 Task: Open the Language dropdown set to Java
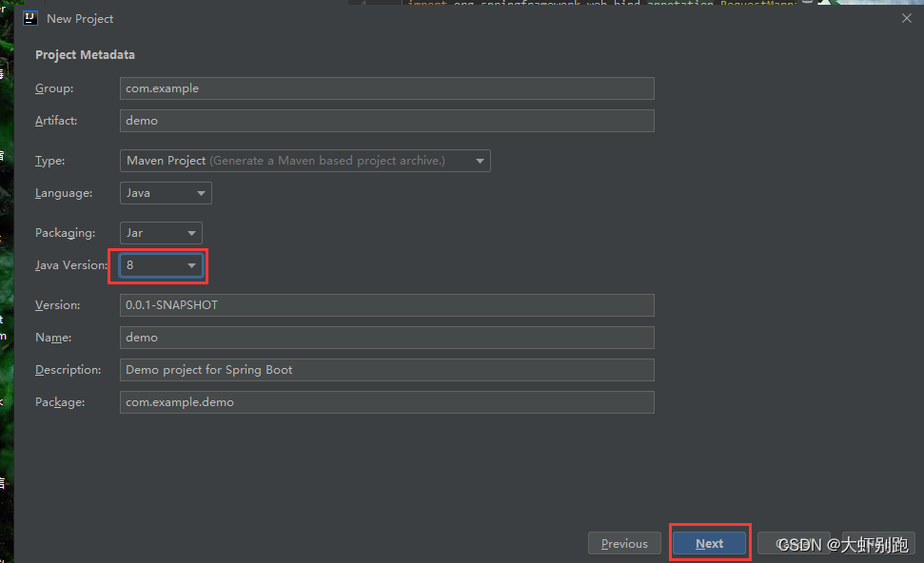(166, 193)
